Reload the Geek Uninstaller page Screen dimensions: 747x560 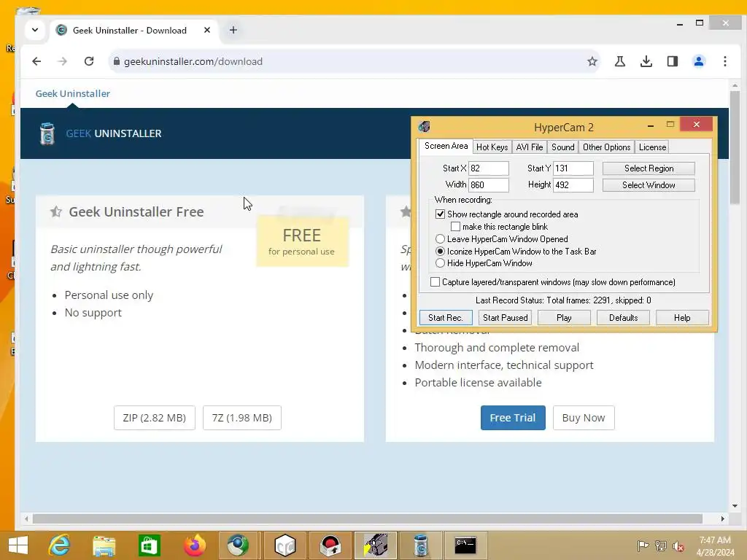click(89, 61)
